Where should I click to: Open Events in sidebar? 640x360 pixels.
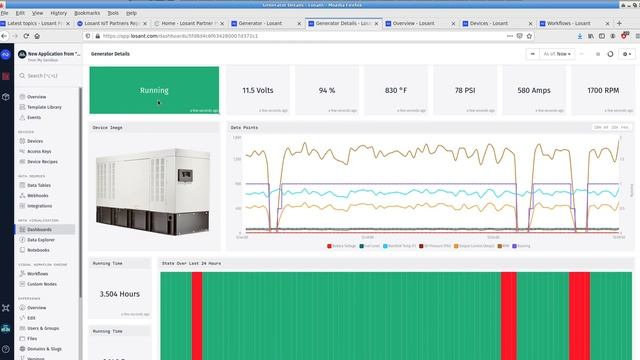(x=34, y=117)
